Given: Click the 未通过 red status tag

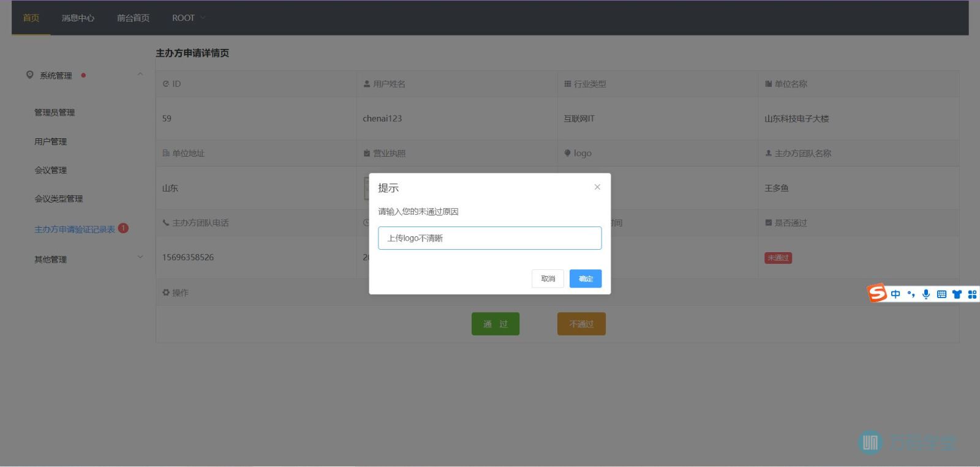Looking at the screenshot, I should (778, 258).
